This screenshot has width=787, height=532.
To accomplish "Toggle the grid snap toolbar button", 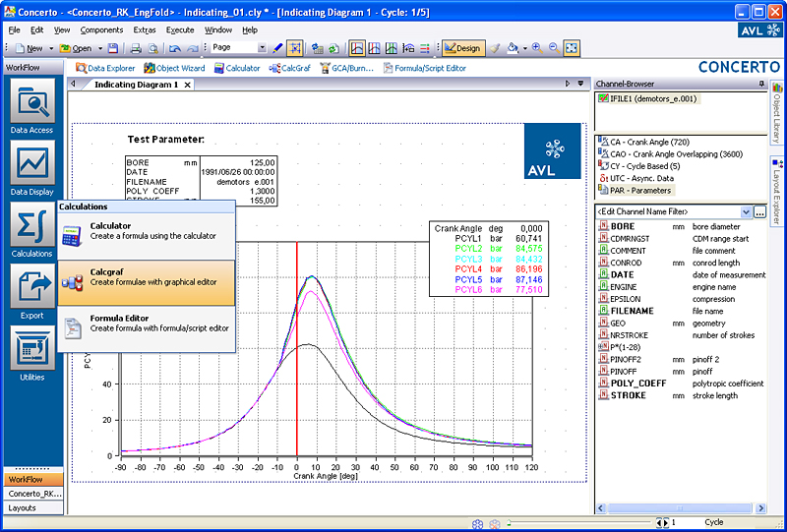I will [294, 48].
